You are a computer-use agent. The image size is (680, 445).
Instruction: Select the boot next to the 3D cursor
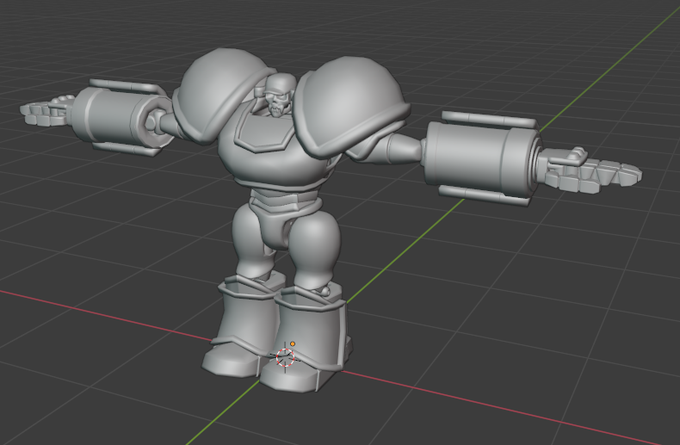[x=307, y=338]
